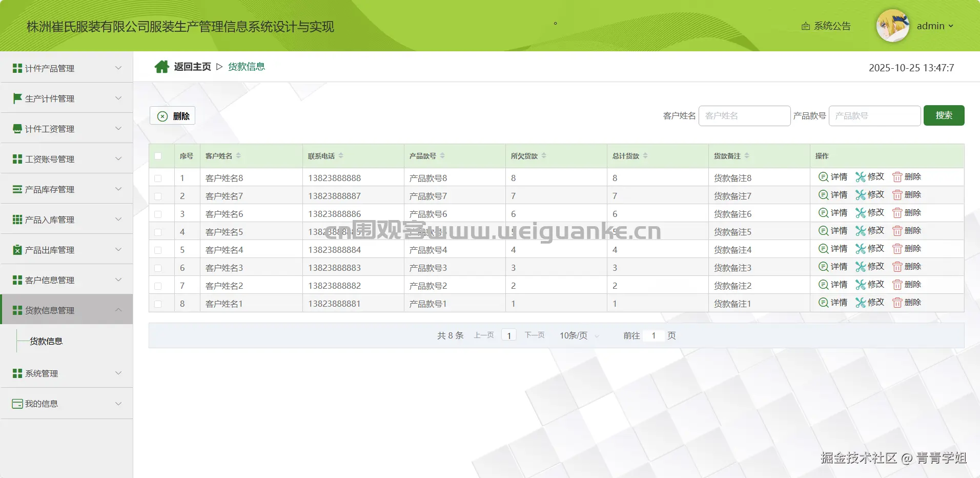The height and width of the screenshot is (478, 980).
Task: Click the home icon beside 返回主页
Action: pos(162,67)
